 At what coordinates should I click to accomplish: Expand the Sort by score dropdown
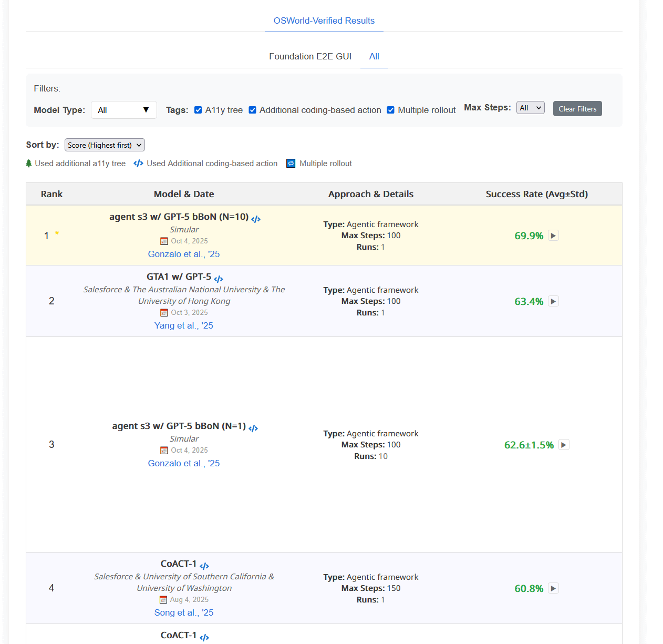(x=105, y=145)
